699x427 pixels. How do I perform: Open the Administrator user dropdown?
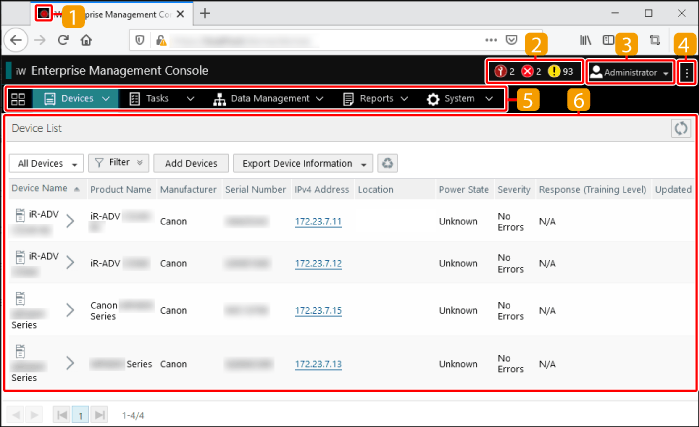(629, 72)
